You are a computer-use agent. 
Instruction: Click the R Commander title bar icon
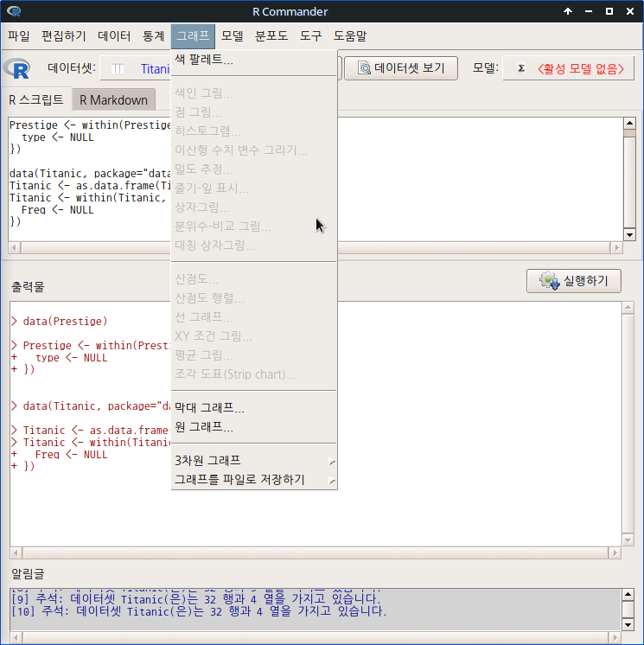coord(14,11)
